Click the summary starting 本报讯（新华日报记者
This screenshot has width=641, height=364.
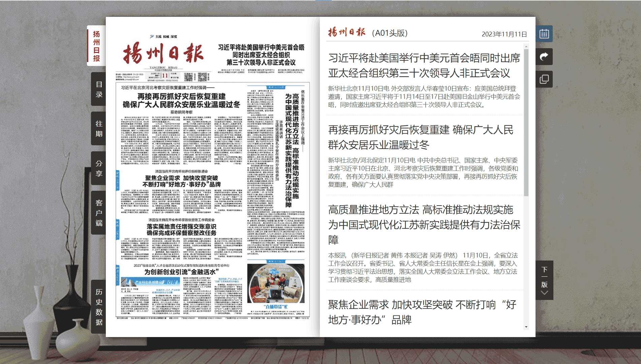coord(423,267)
